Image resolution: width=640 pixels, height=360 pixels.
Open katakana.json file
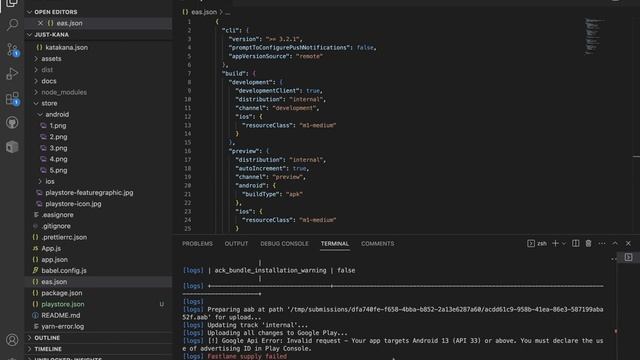point(66,47)
